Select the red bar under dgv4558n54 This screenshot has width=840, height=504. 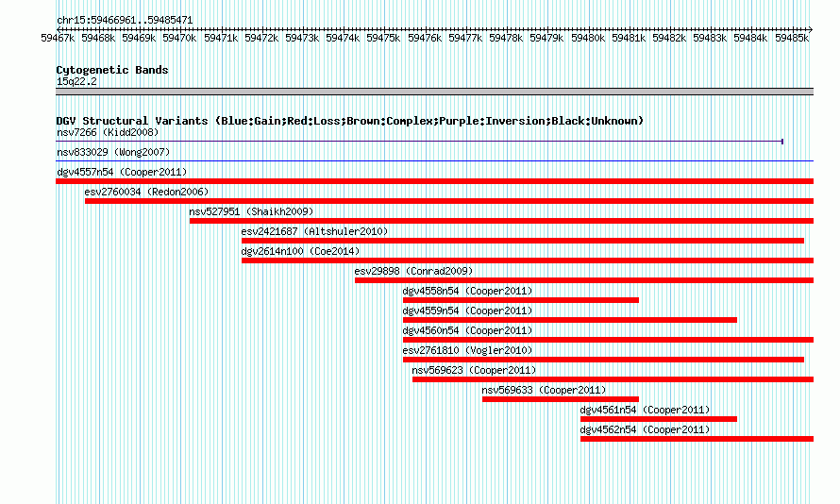(x=521, y=300)
